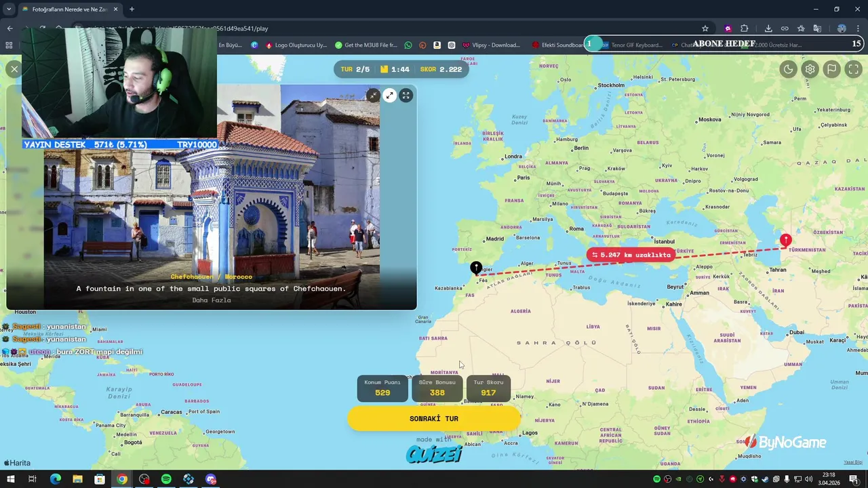This screenshot has width=868, height=488.
Task: Click the flag report icon
Action: coord(832,69)
